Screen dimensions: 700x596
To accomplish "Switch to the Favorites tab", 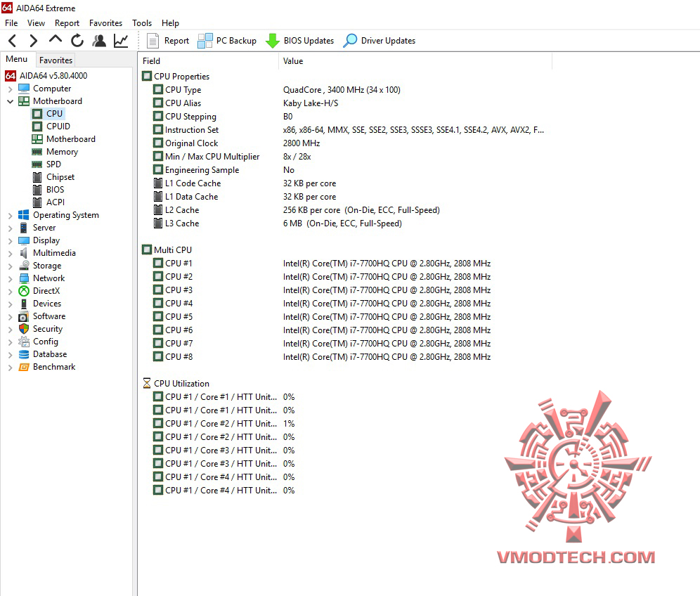I will pos(56,60).
